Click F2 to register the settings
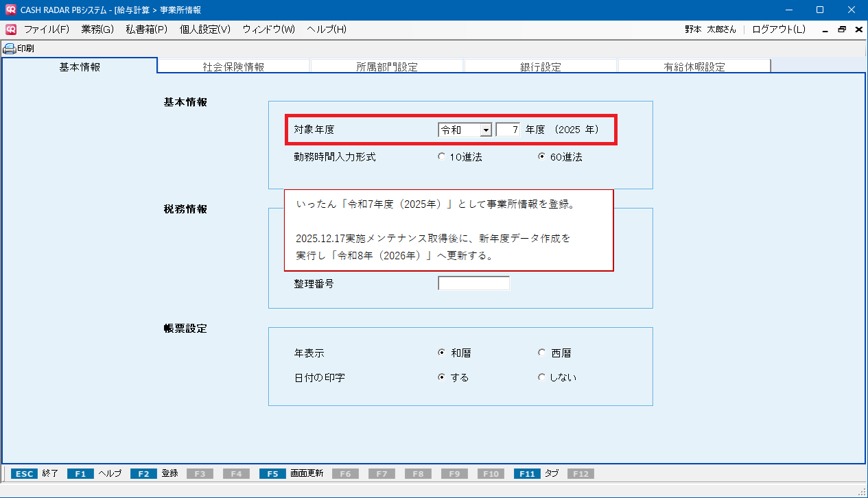The image size is (868, 498). (143, 473)
